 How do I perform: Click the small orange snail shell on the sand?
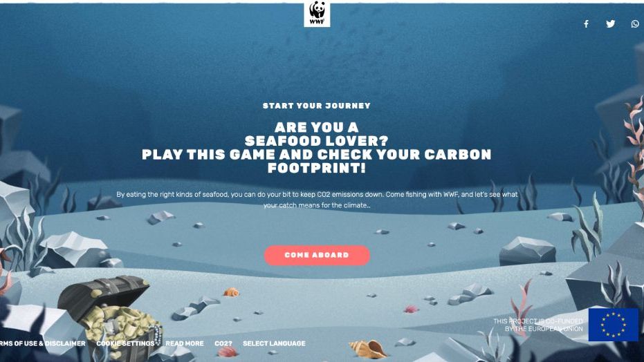(x=231, y=292)
